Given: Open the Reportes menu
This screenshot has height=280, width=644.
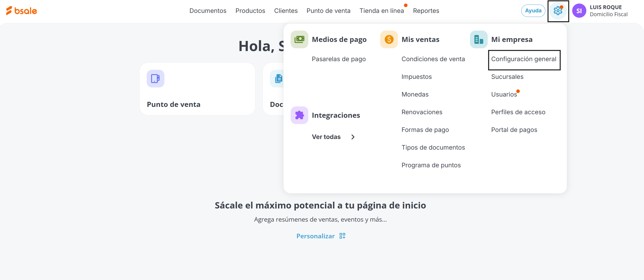Looking at the screenshot, I should 426,11.
